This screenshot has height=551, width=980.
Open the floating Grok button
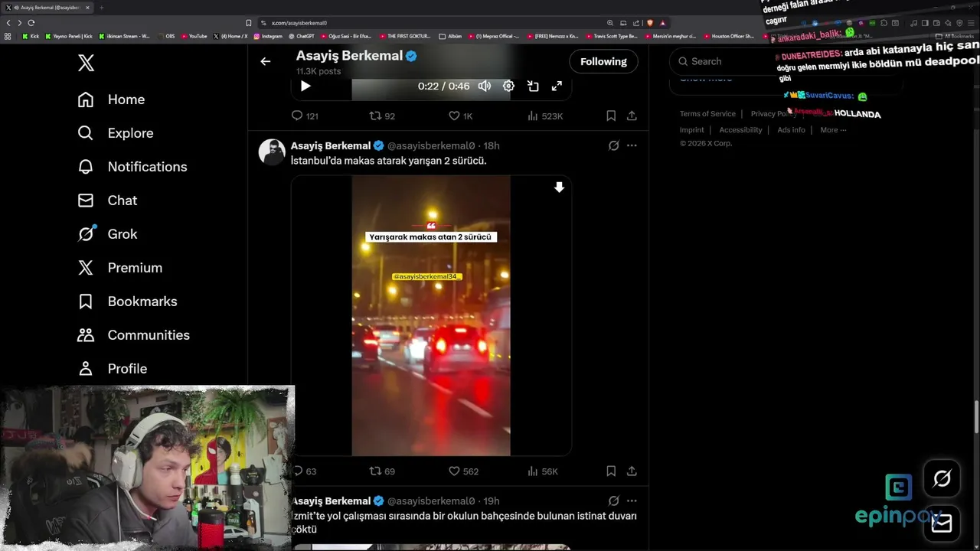942,479
